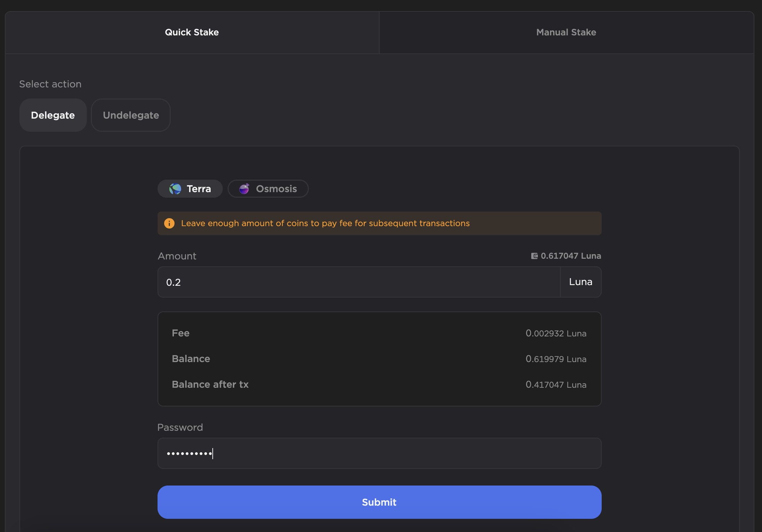Screen dimensions: 762x532
Task: Click the Terra globe icon
Action: pos(175,189)
